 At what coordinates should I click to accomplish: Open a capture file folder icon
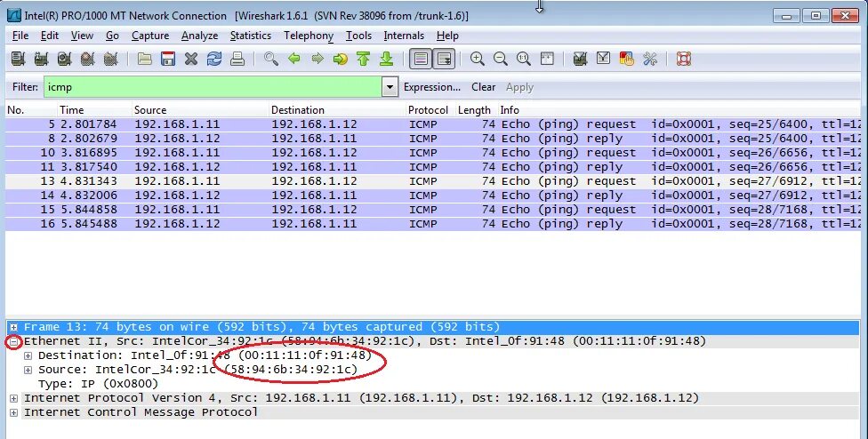coord(145,59)
